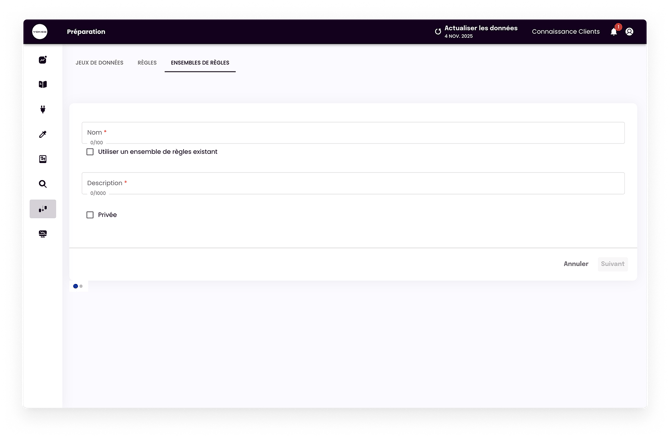The height and width of the screenshot is (436, 670).
Task: Select the eyedropper icon in sidebar
Action: [43, 134]
